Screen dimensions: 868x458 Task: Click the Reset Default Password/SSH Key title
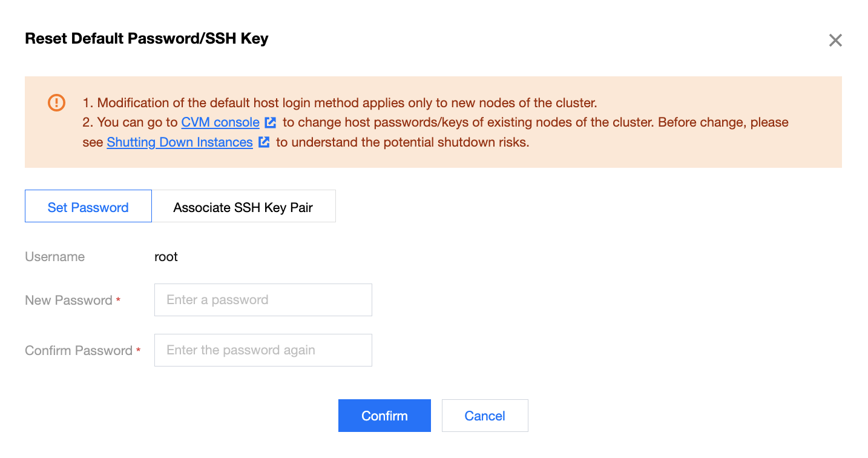pos(146,39)
